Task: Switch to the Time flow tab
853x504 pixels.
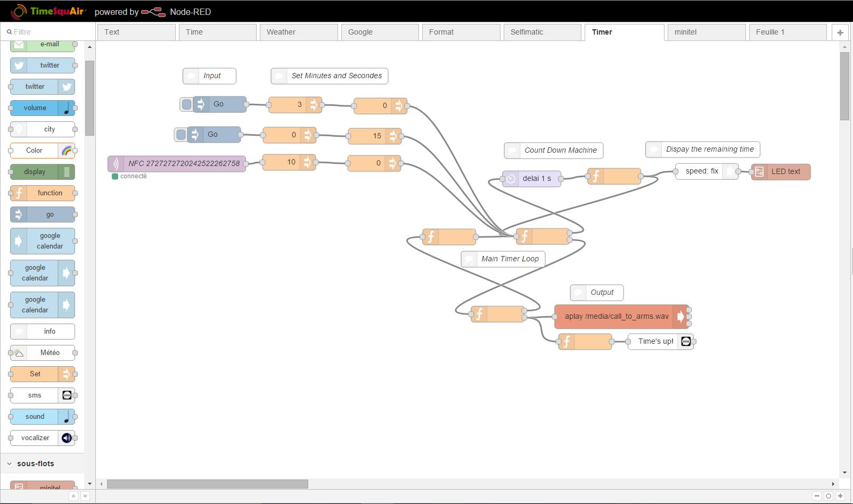Action: [x=217, y=32]
